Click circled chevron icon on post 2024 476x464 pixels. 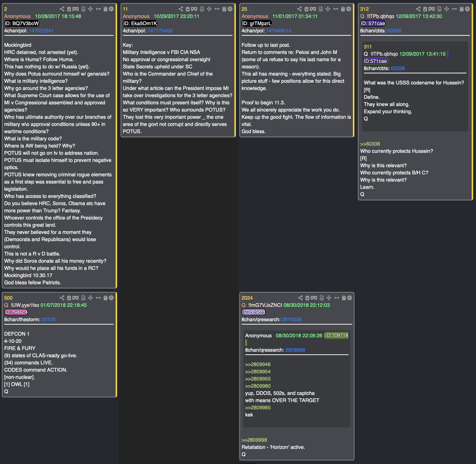coord(350,298)
